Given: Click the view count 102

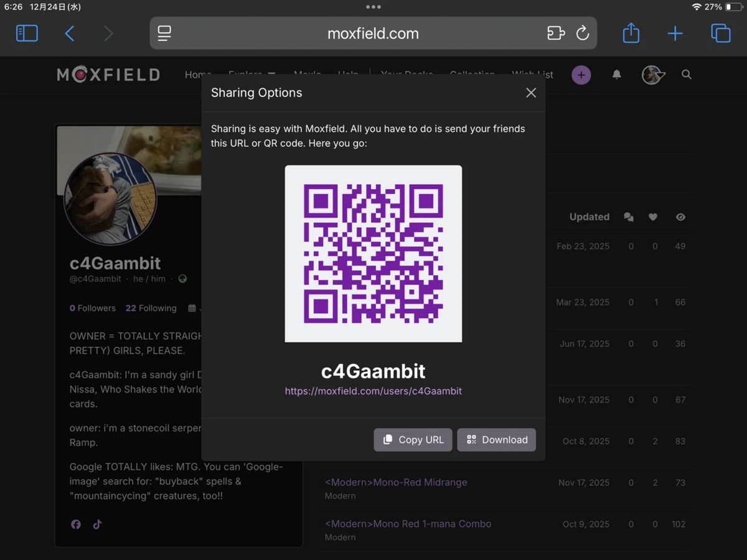Looking at the screenshot, I should click(x=679, y=525).
